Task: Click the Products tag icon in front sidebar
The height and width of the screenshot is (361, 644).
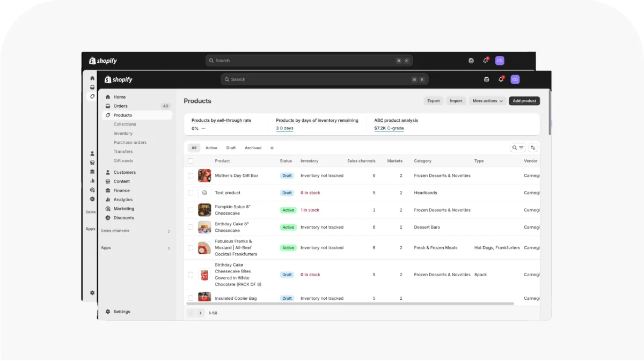Action: [x=108, y=115]
